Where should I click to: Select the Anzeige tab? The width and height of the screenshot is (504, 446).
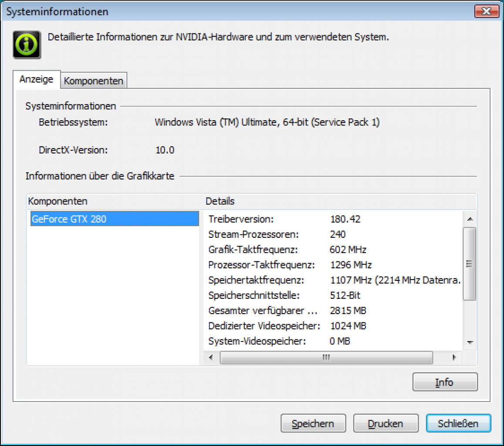tap(36, 79)
